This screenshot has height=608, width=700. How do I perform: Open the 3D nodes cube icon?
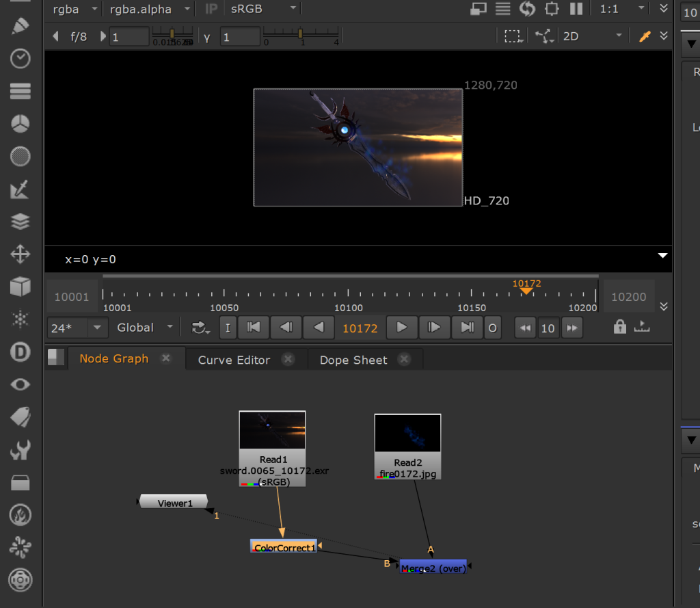click(21, 287)
